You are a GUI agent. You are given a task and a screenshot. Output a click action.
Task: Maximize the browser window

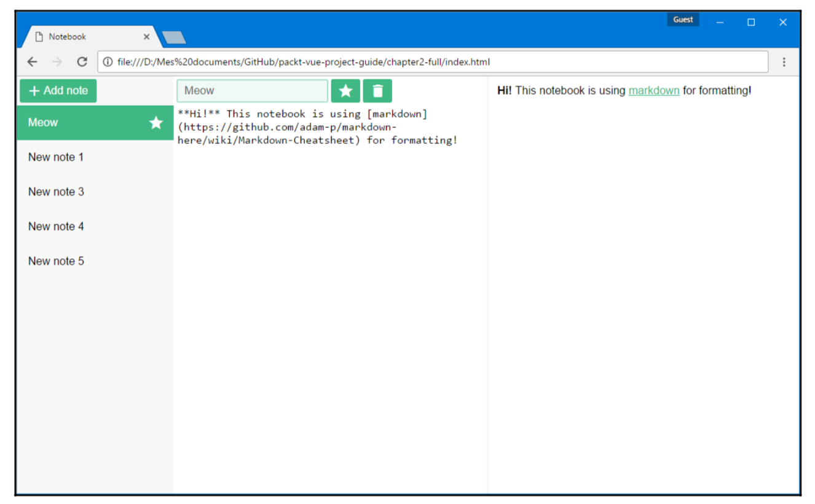point(751,22)
